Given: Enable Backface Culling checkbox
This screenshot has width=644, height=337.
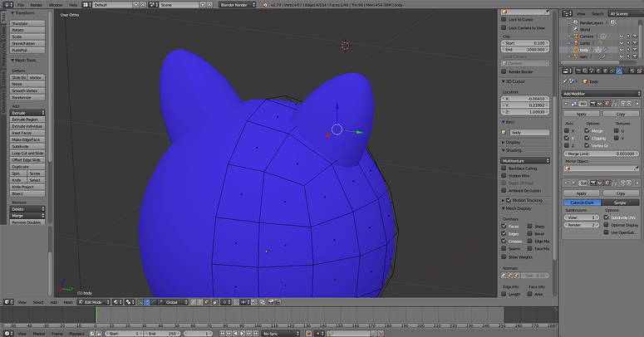Looking at the screenshot, I should click(504, 168).
